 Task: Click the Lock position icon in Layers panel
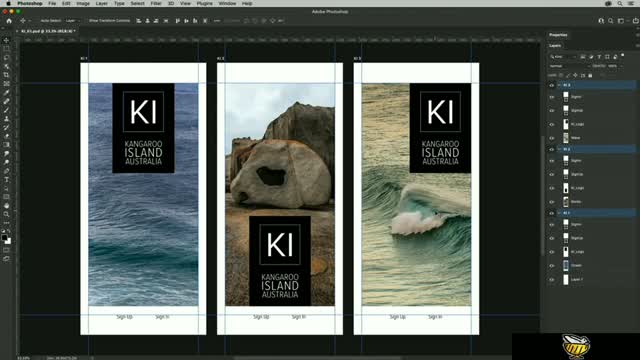tap(576, 76)
